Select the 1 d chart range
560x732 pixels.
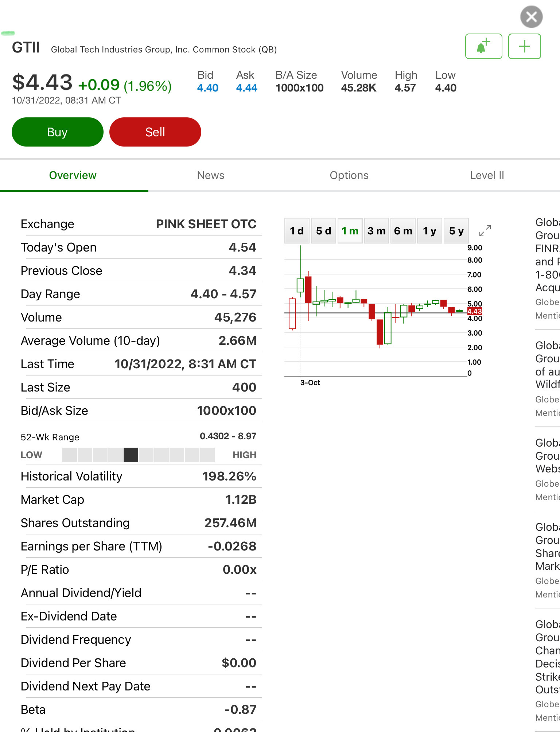[297, 231]
